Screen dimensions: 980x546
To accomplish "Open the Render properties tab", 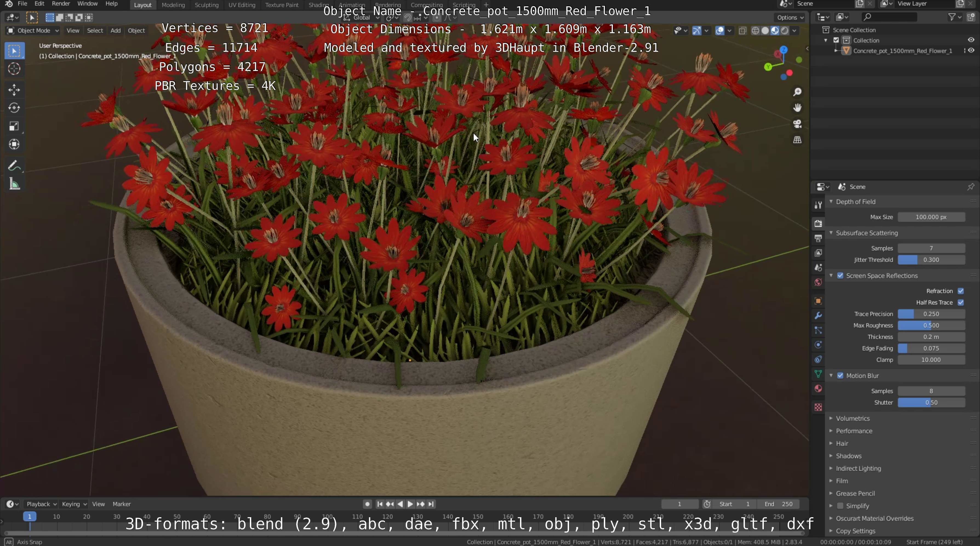I will [x=818, y=223].
